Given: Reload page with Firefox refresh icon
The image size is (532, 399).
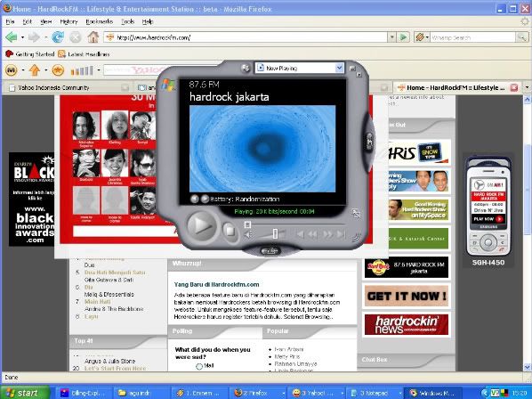Looking at the screenshot, I should pos(58,37).
